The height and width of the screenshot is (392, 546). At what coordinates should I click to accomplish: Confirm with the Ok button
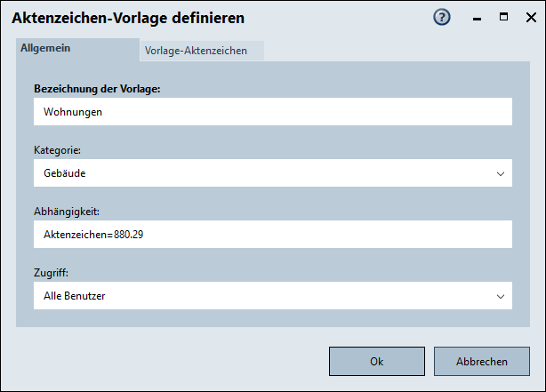(x=376, y=362)
